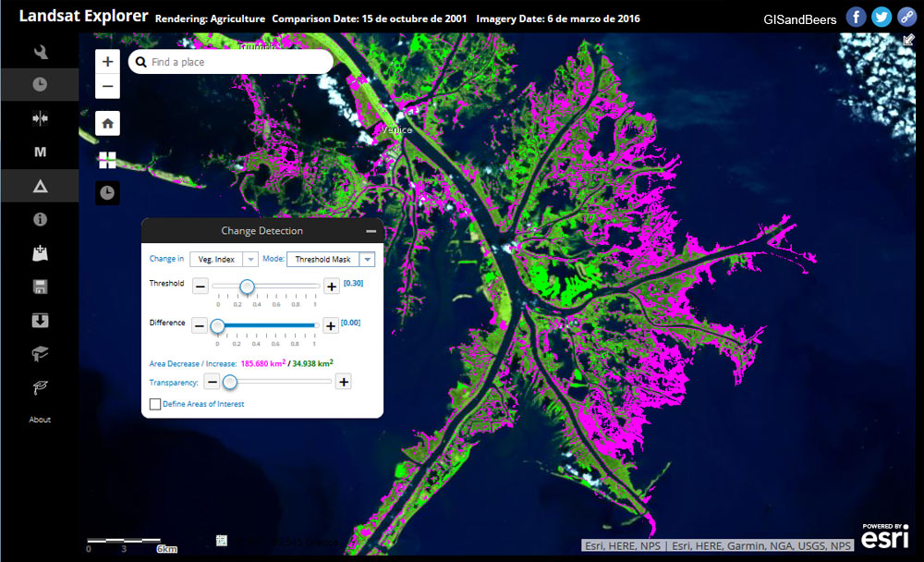Toggle the change detection triangle tool
Screen dimensions: 924x562
click(x=40, y=187)
